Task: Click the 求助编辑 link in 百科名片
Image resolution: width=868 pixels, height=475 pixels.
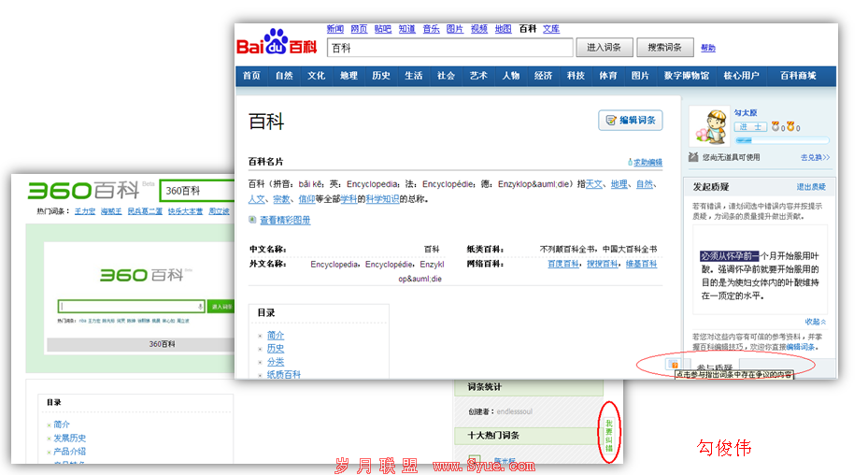Action: [646, 163]
